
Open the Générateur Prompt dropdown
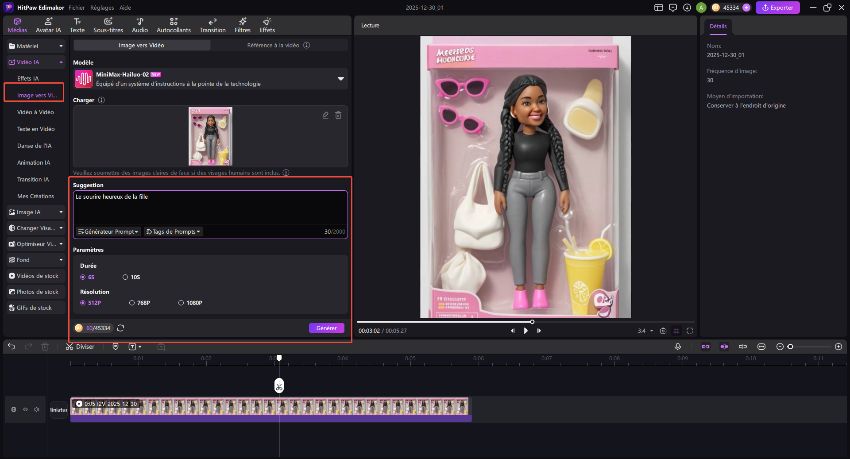click(108, 231)
